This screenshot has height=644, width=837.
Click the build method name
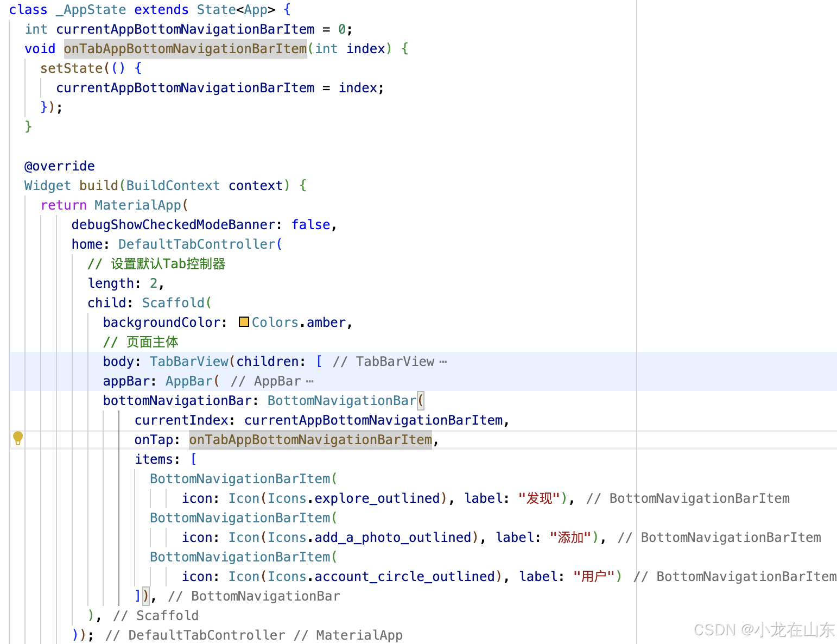click(x=99, y=186)
